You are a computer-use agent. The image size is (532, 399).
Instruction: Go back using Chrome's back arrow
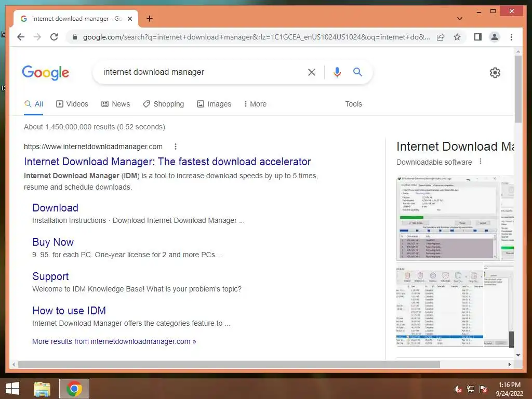click(x=21, y=37)
